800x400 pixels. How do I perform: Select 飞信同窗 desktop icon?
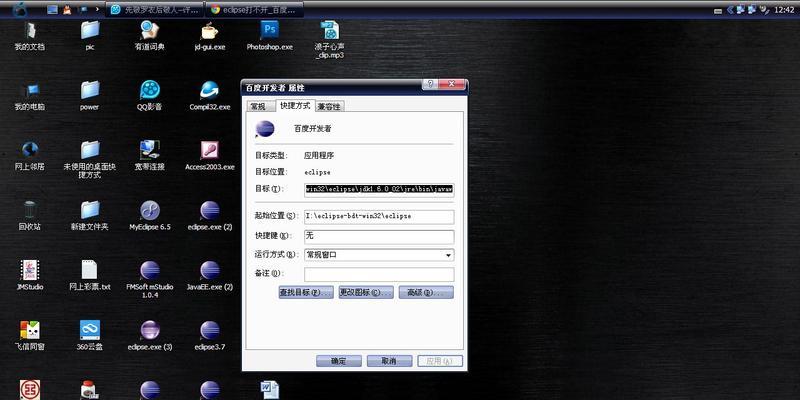(x=30, y=336)
